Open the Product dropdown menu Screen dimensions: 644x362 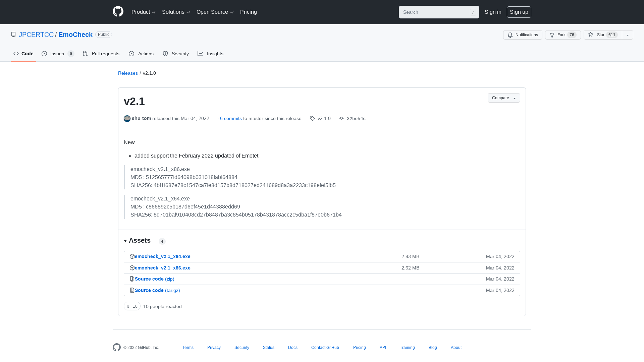coord(144,12)
